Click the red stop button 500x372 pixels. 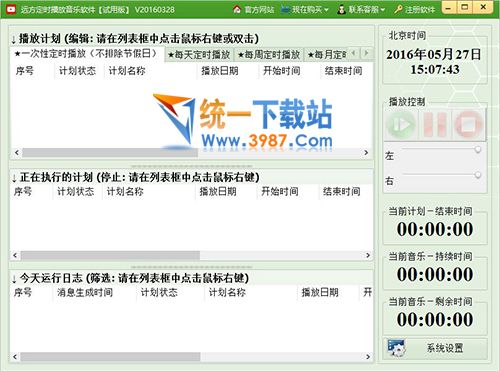tap(469, 124)
